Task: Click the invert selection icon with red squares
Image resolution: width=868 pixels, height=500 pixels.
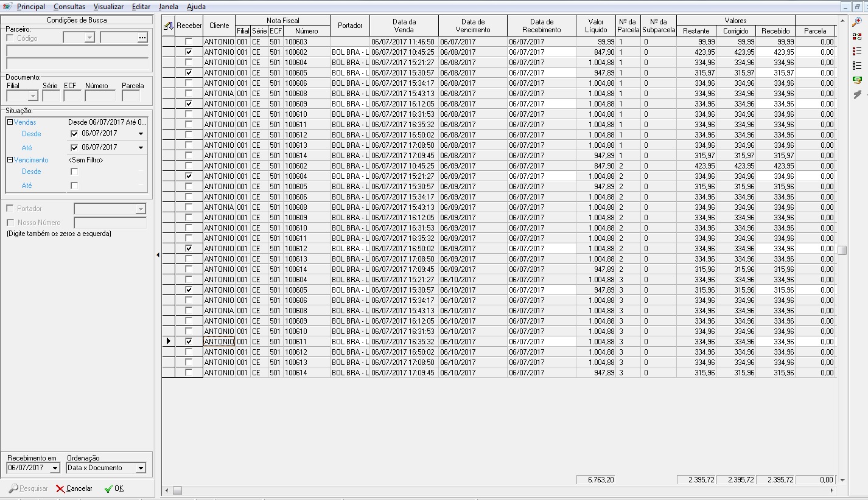Action: (x=857, y=36)
